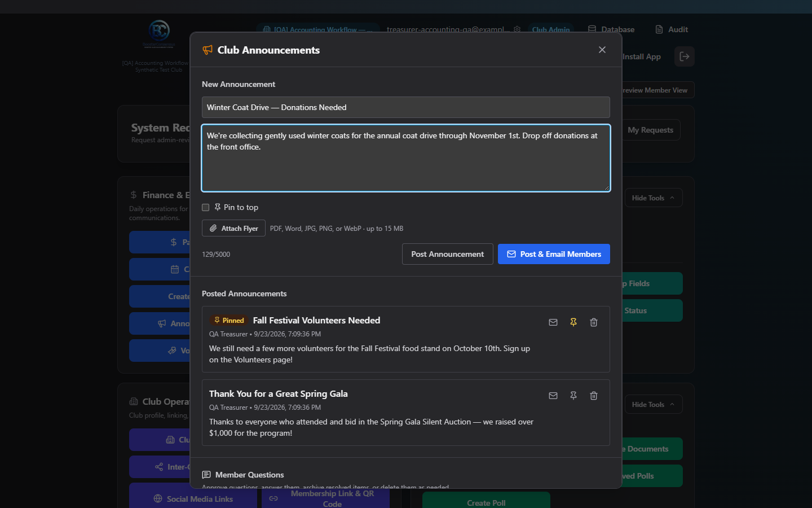
Task: Delete the Fall Festival Volunteers Needed announcement
Action: point(594,322)
